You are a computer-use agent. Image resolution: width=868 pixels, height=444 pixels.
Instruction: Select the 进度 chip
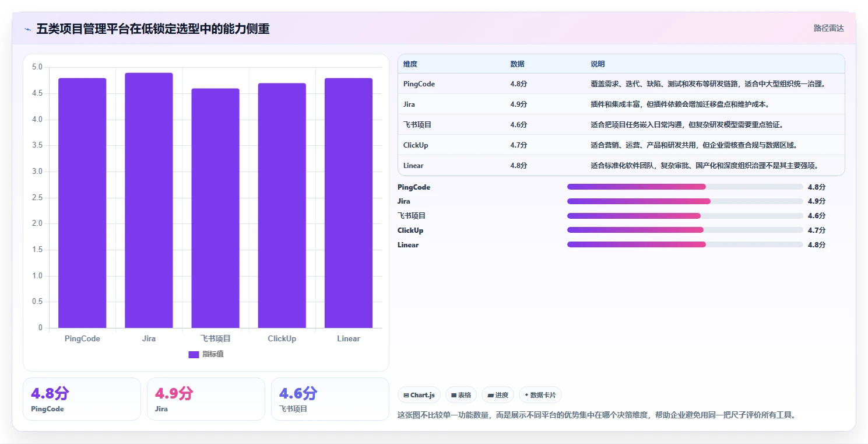(498, 395)
